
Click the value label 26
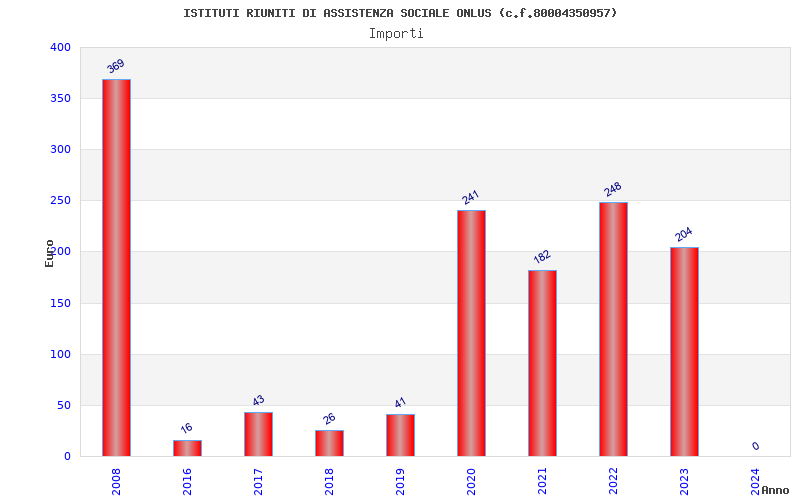329,419
